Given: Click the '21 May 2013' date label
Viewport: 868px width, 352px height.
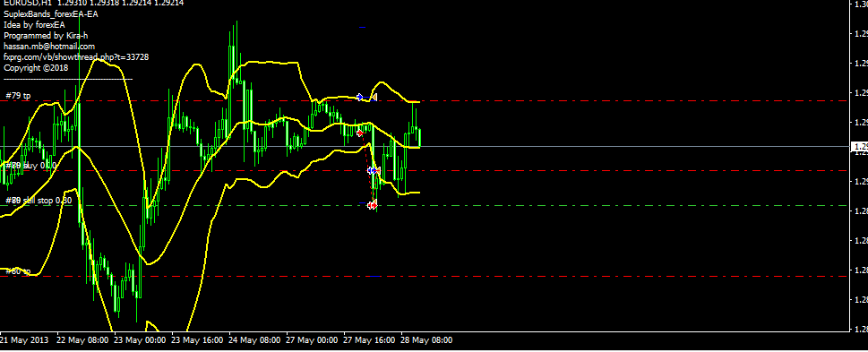Looking at the screenshot, I should pyautogui.click(x=24, y=339).
